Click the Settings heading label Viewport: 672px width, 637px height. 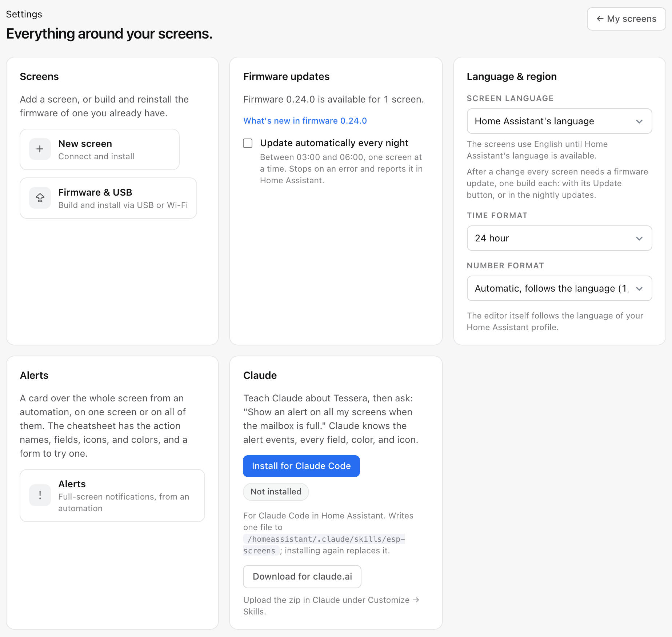pos(24,14)
